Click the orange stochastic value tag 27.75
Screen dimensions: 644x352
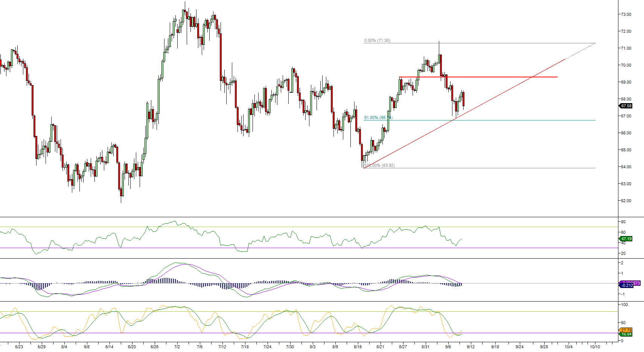pyautogui.click(x=626, y=330)
